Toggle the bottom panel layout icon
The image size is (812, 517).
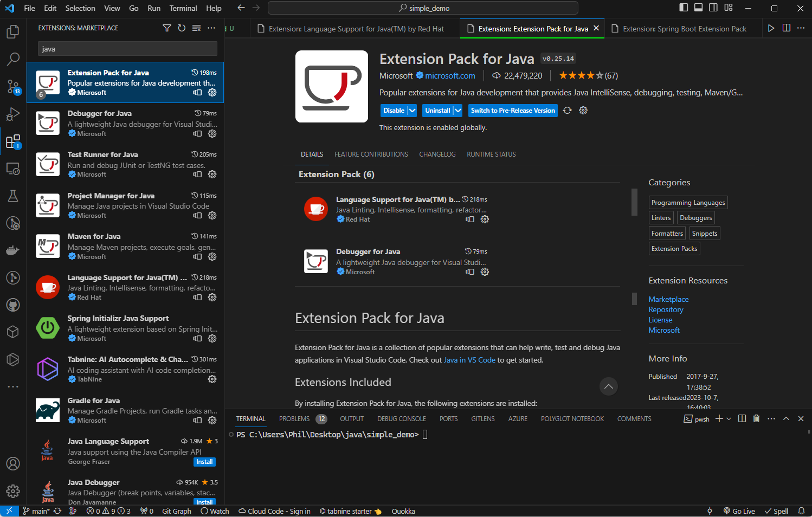click(698, 8)
